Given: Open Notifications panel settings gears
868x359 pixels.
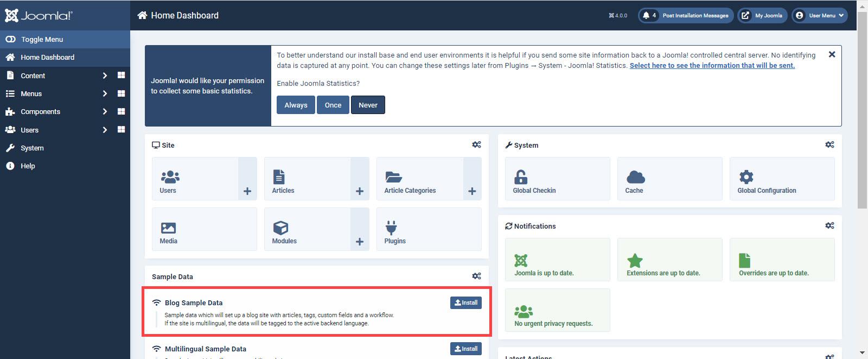Looking at the screenshot, I should pyautogui.click(x=829, y=225).
